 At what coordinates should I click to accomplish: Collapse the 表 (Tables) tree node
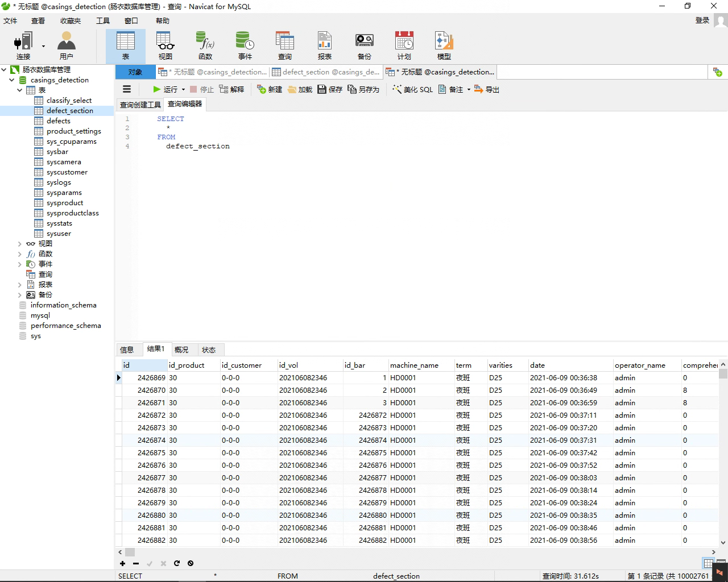[x=20, y=90]
